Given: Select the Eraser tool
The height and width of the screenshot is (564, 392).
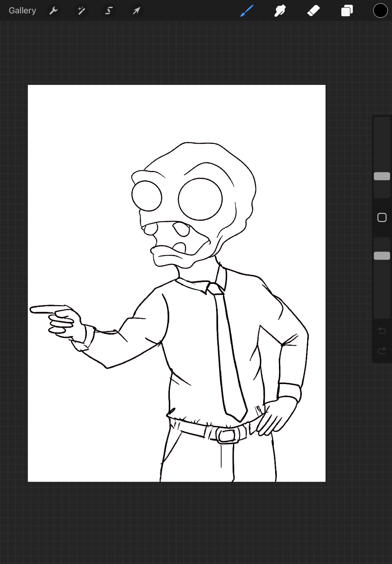Looking at the screenshot, I should (313, 11).
